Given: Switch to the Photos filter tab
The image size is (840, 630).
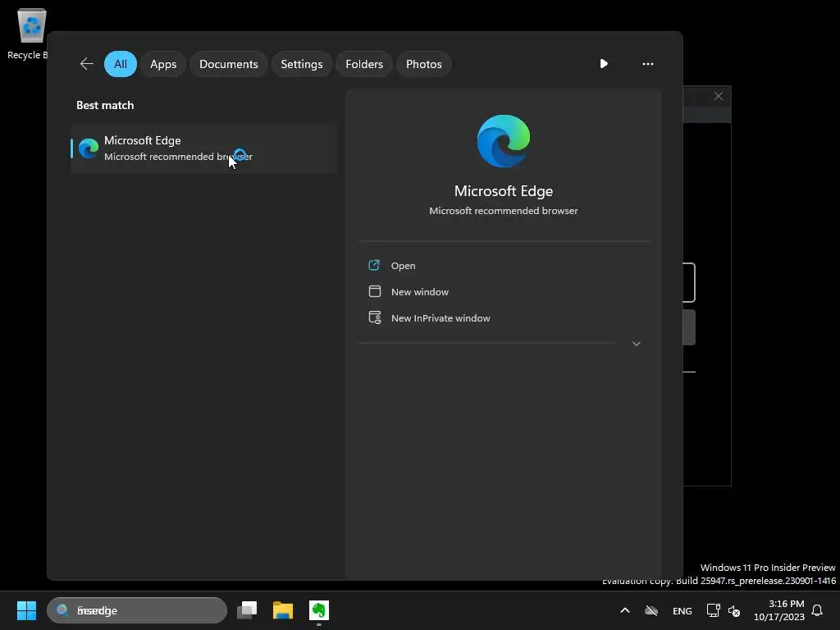Looking at the screenshot, I should pyautogui.click(x=424, y=64).
